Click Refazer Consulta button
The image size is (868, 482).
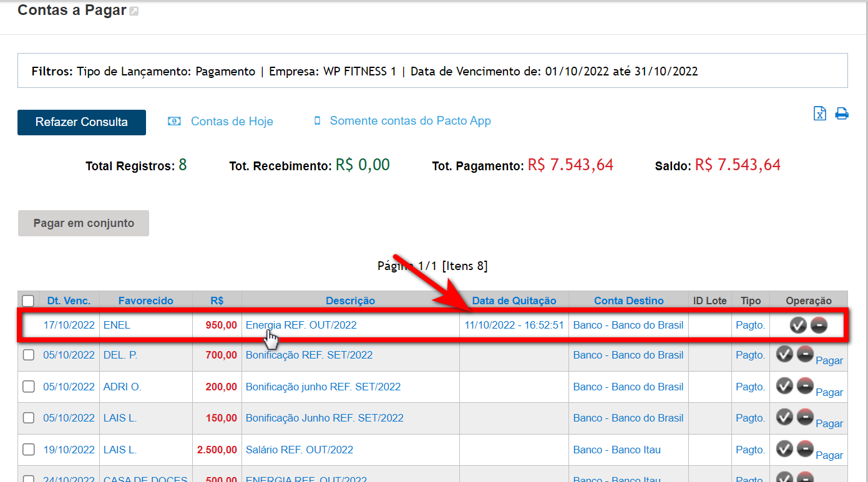[x=82, y=122]
